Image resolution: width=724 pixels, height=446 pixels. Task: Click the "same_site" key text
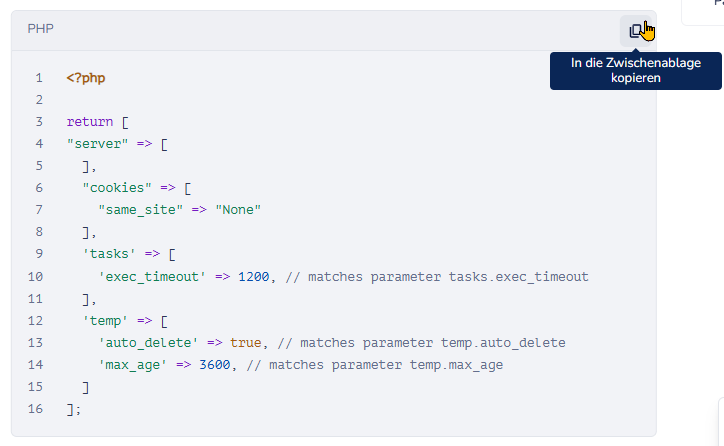pos(138,210)
